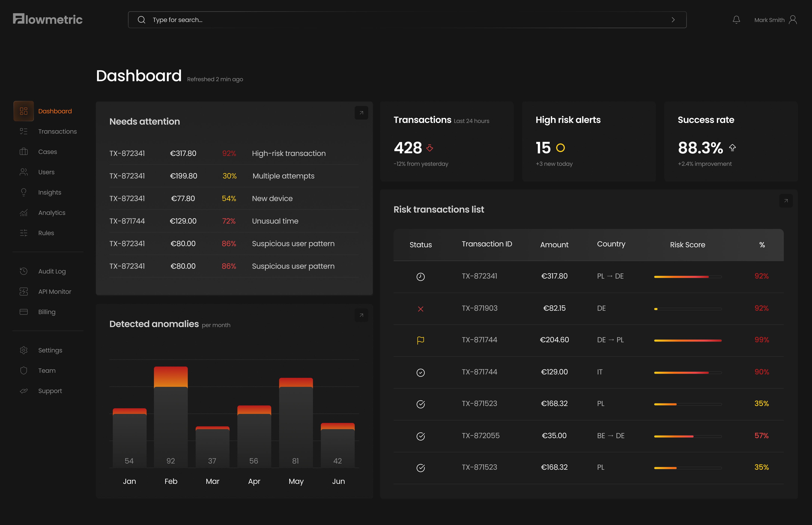Click the Mark Smith username
This screenshot has width=812, height=525.
click(769, 20)
